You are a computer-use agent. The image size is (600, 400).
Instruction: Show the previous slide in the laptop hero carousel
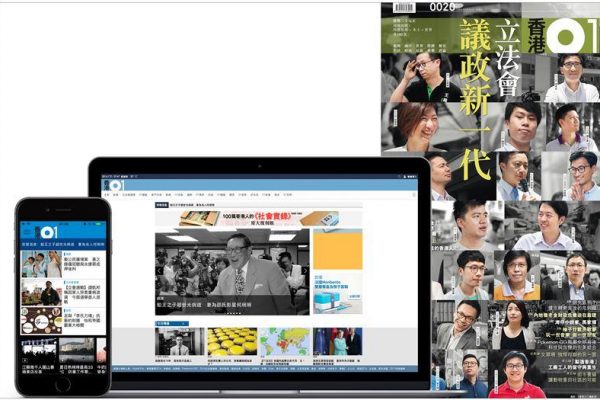point(160,271)
